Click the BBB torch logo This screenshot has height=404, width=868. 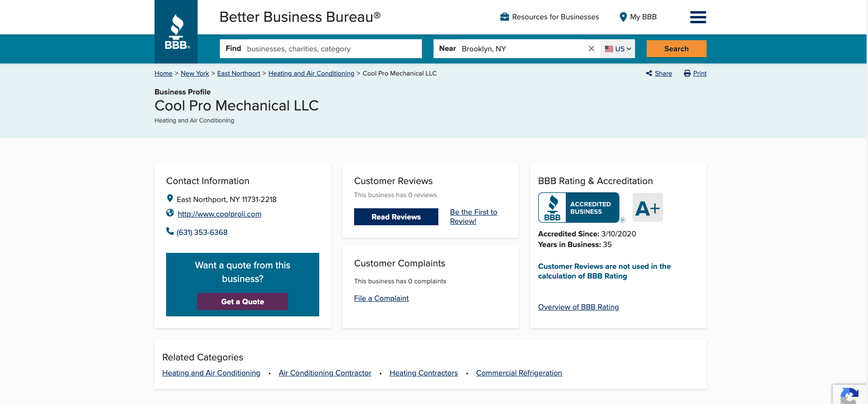(x=176, y=31)
